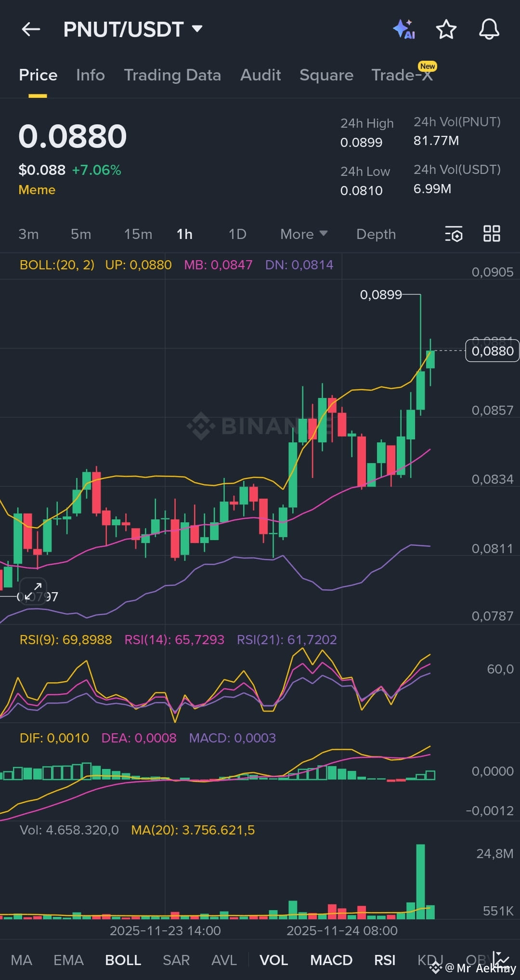
Task: Toggle the MACD sub-indicator
Action: click(331, 960)
